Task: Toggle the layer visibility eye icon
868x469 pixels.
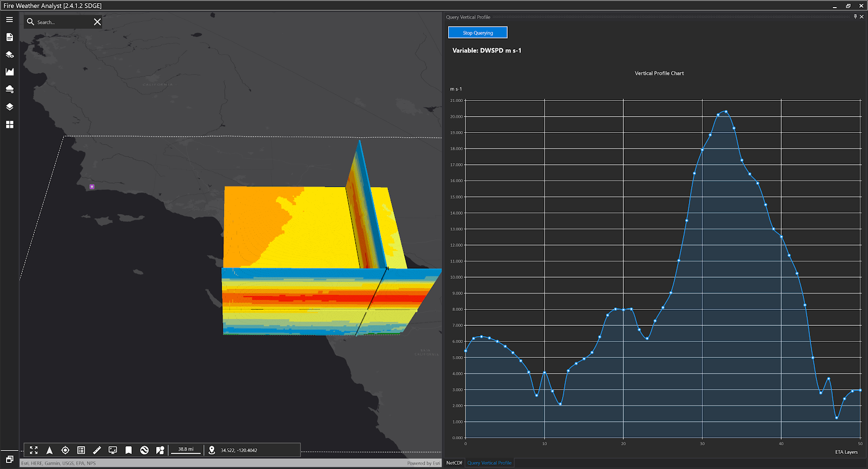Action: point(9,55)
